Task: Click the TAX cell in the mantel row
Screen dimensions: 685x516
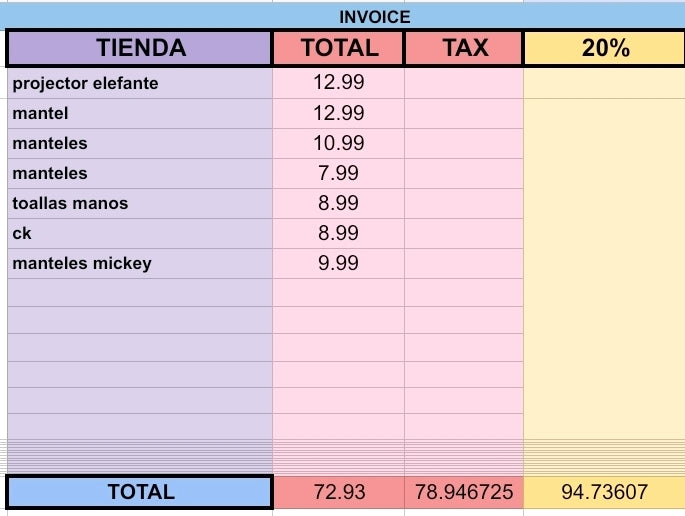Action: [464, 113]
